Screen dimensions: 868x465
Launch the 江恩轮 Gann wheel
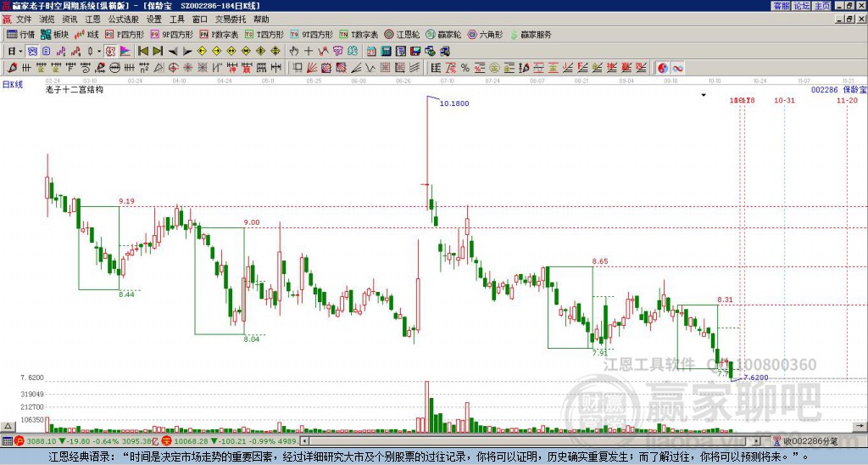pyautogui.click(x=403, y=34)
